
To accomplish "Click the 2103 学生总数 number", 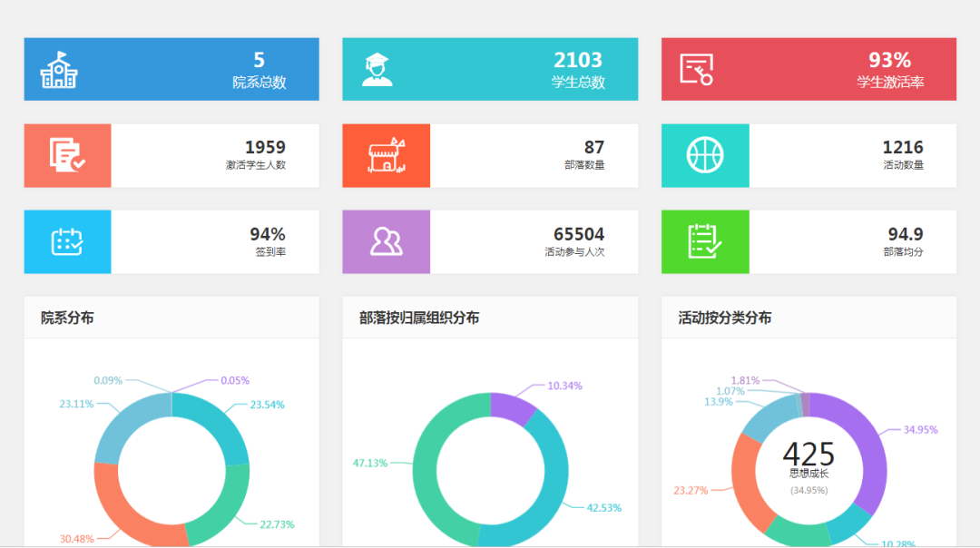I will [578, 60].
